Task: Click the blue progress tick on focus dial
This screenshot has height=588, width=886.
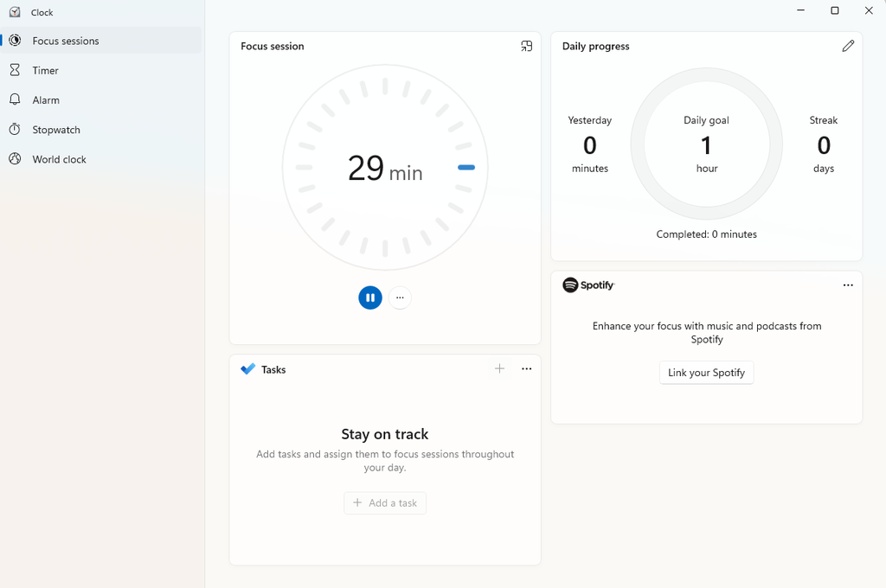Action: 466,167
